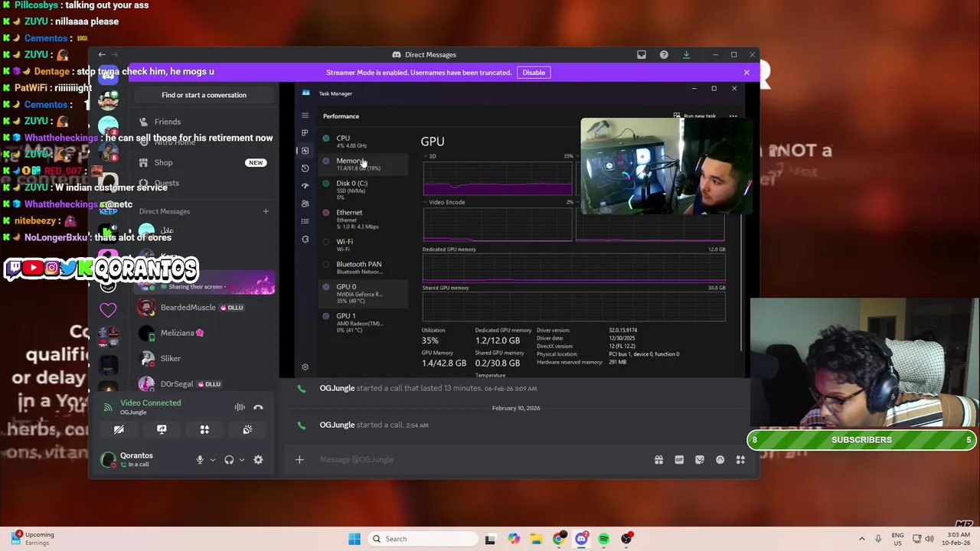This screenshot has width=980, height=551.
Task: Disable Streamer Mode via the banner button
Action: 534,73
